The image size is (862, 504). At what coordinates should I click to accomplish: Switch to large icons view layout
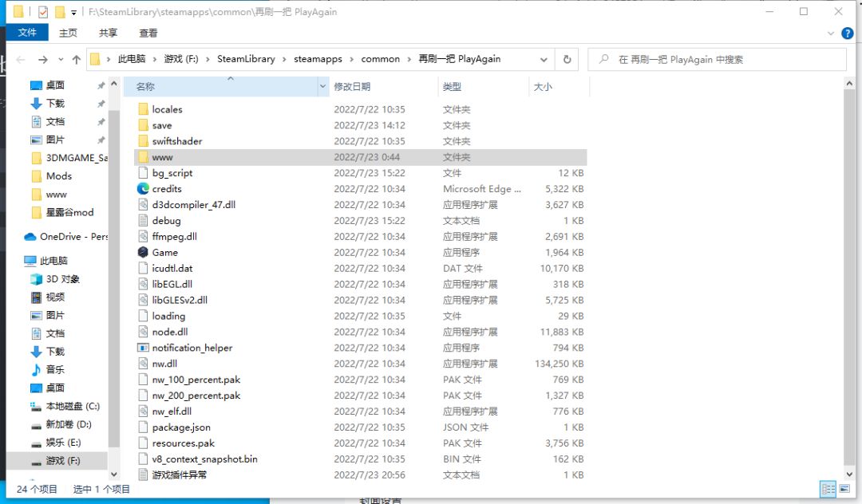coord(844,489)
